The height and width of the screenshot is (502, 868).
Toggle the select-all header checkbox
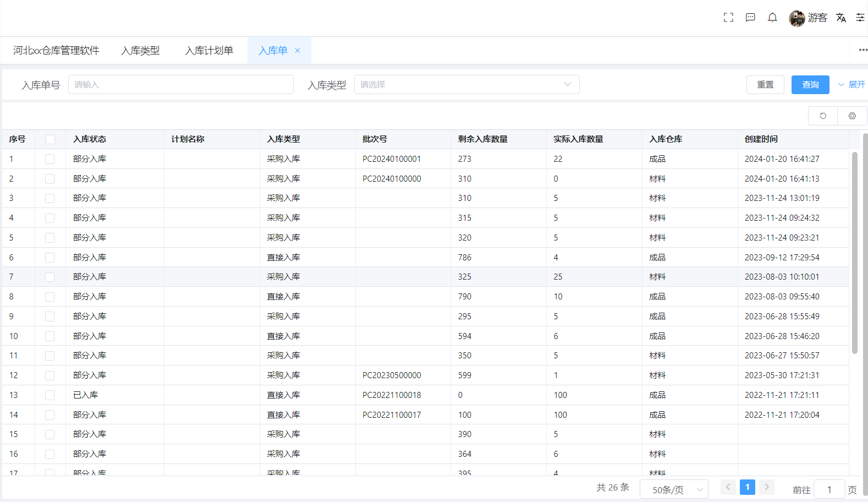[x=50, y=139]
